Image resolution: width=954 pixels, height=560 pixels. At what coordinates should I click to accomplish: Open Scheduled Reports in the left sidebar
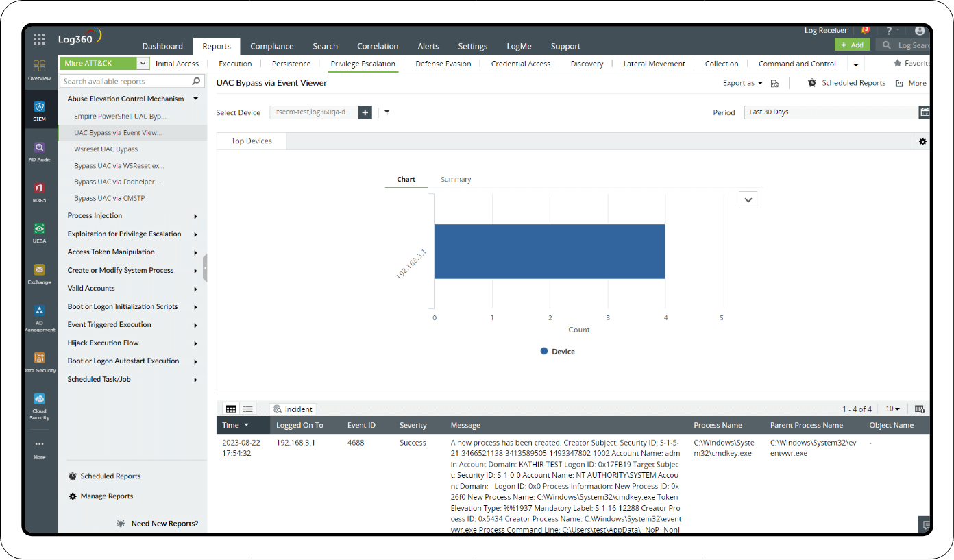coord(104,476)
